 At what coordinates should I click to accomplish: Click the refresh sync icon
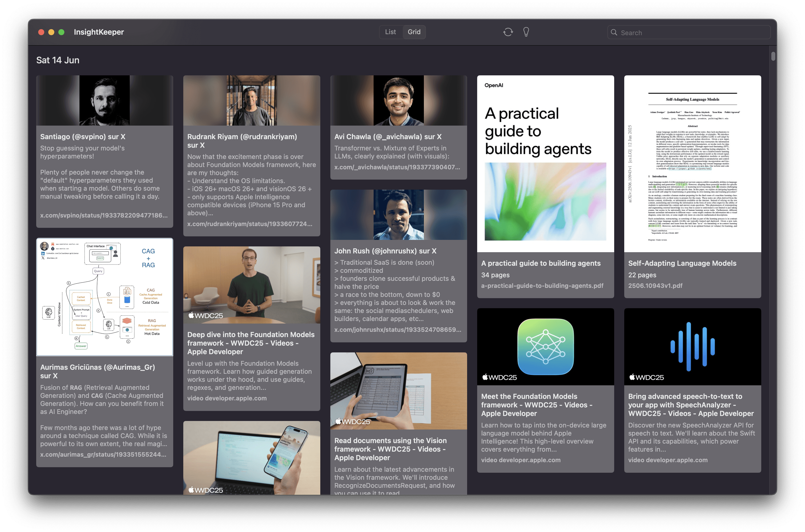tap(508, 32)
